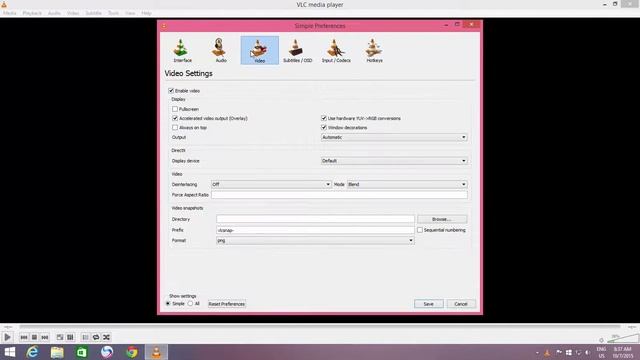
Task: Toggle fullscreen video button in control bar
Action: click(x=60, y=337)
